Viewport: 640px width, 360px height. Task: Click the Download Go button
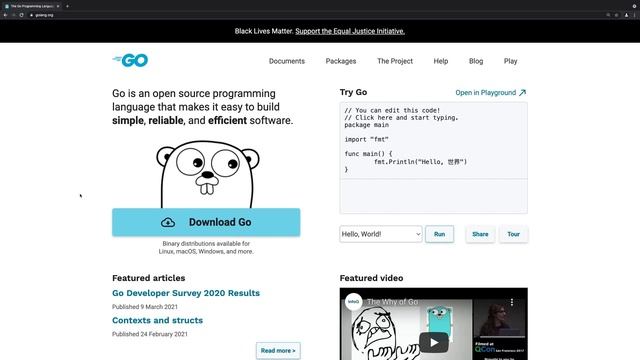click(206, 222)
